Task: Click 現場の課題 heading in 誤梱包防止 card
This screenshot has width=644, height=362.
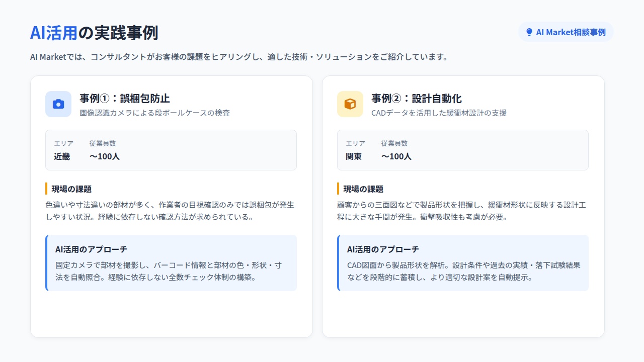Action: point(71,189)
